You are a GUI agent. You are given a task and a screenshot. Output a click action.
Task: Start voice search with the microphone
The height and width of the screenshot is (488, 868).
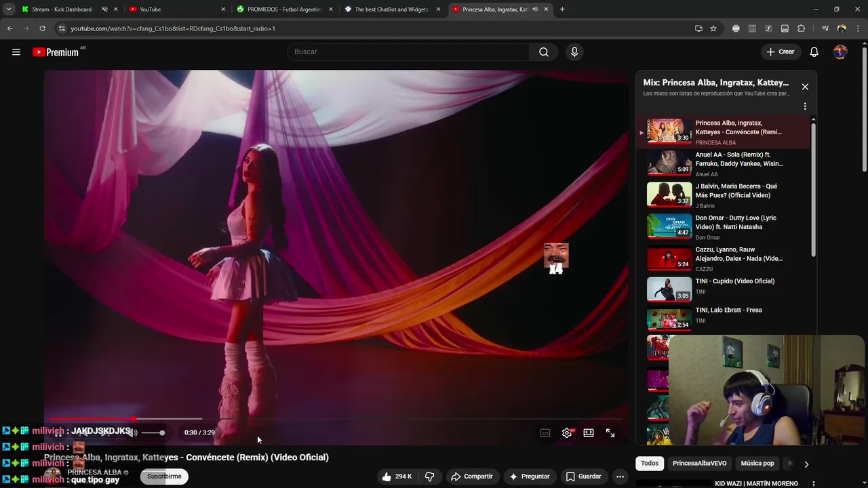pyautogui.click(x=574, y=52)
